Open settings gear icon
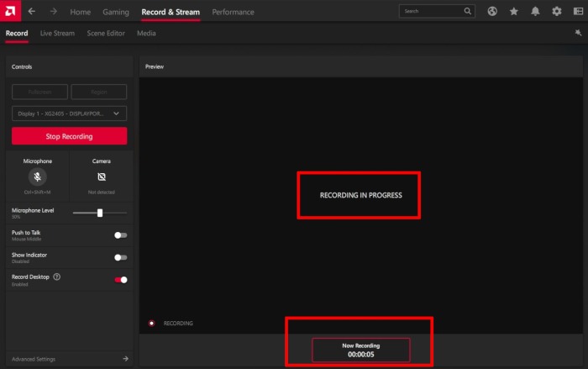 tap(556, 11)
